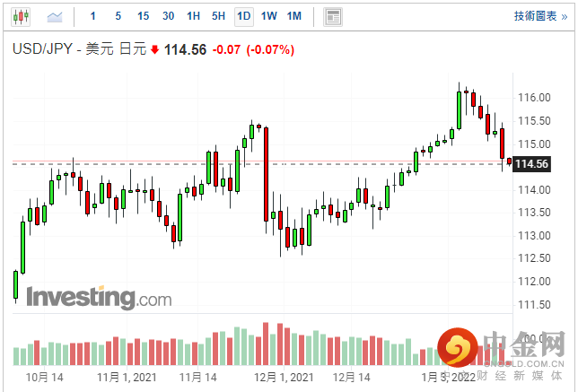Click the 12月 1, 2021 date marker
This screenshot has height=392, width=578.
tap(283, 378)
